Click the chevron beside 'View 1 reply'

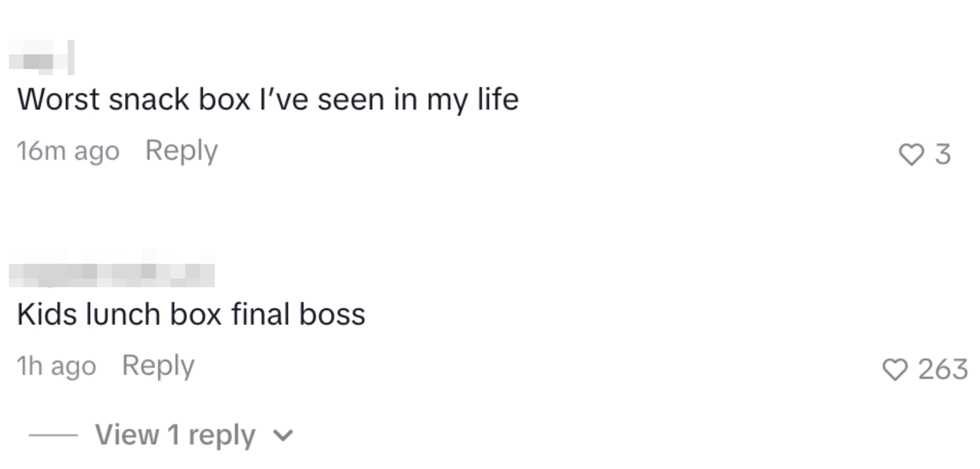click(x=283, y=435)
